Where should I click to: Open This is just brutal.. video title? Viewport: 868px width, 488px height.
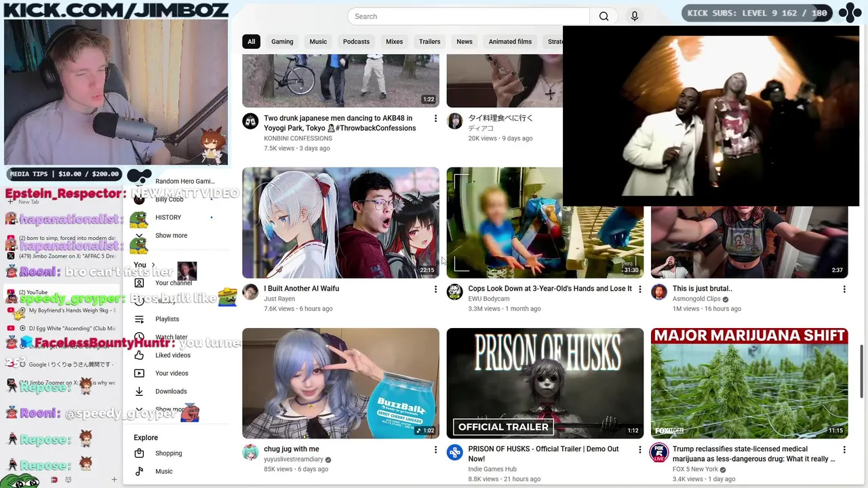tap(703, 289)
